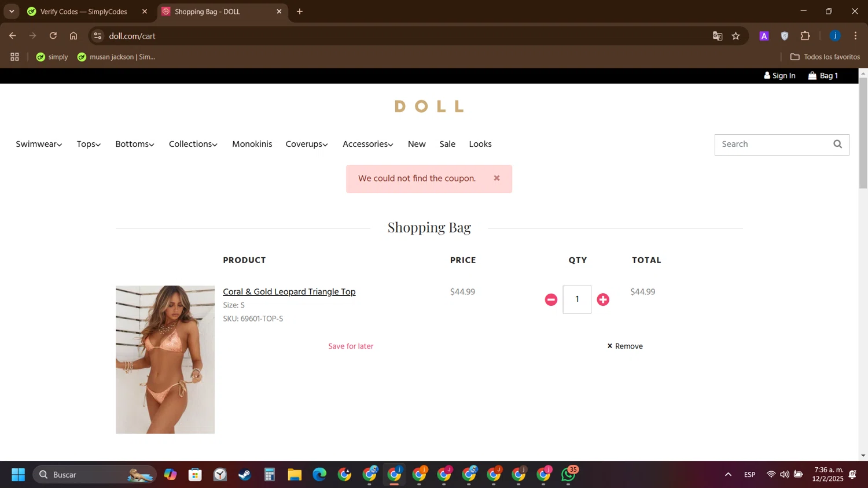Go back in browser history

pos(13,36)
